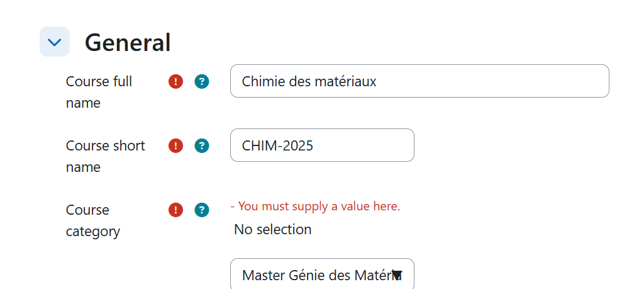The image size is (644, 289).
Task: Click required icon beside Course category
Action: click(176, 210)
